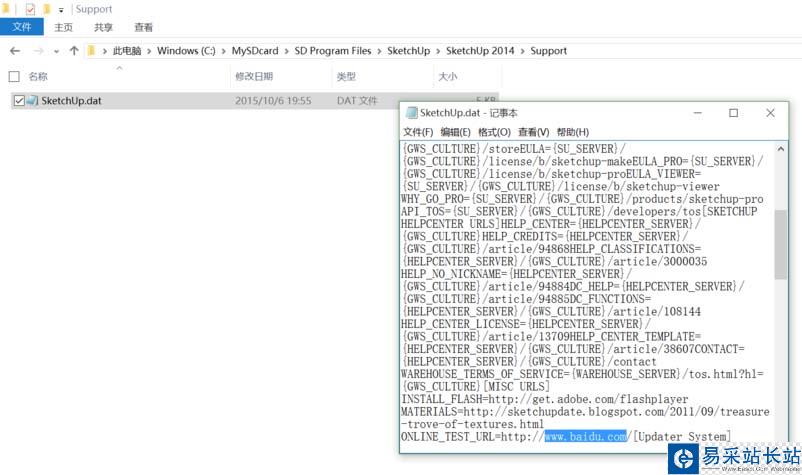Image resolution: width=802 pixels, height=475 pixels.
Task: Click the DAT 文件 type cell
Action: (x=357, y=101)
